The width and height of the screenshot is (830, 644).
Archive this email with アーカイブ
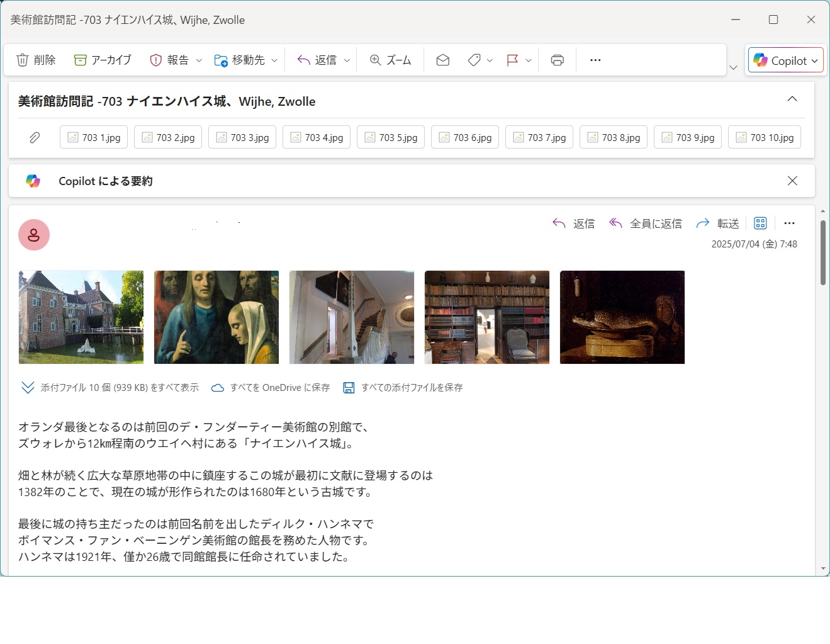tap(103, 60)
